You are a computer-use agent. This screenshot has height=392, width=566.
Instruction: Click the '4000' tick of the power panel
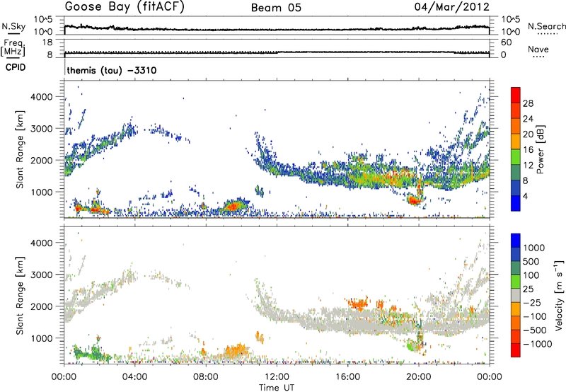pos(42,97)
